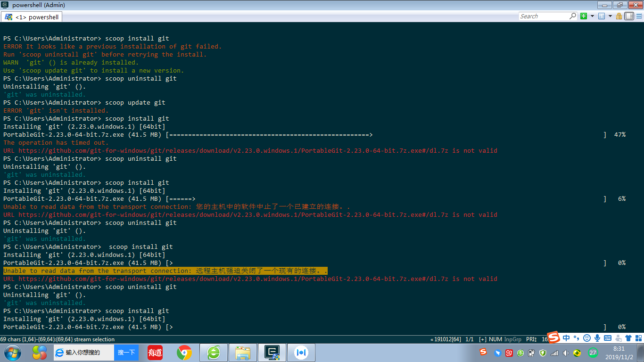Toggle Chinese/English mode '中' icon
644x362 pixels.
point(566,338)
